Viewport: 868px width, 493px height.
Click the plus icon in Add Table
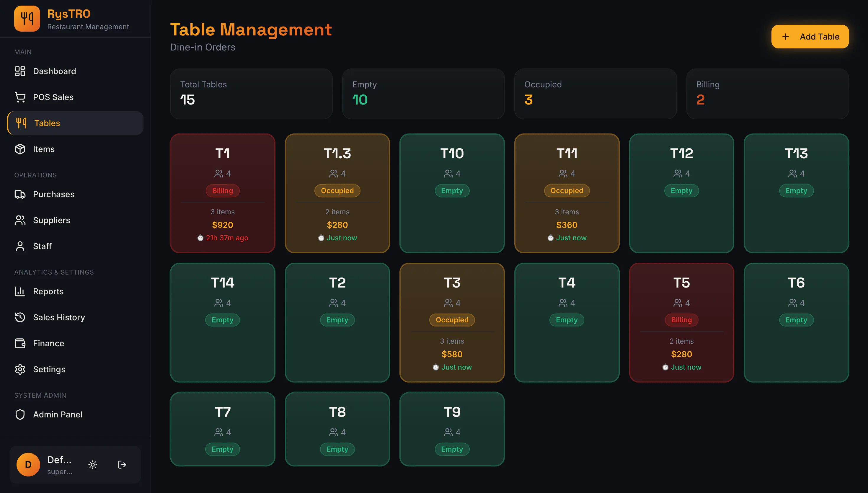[786, 37]
